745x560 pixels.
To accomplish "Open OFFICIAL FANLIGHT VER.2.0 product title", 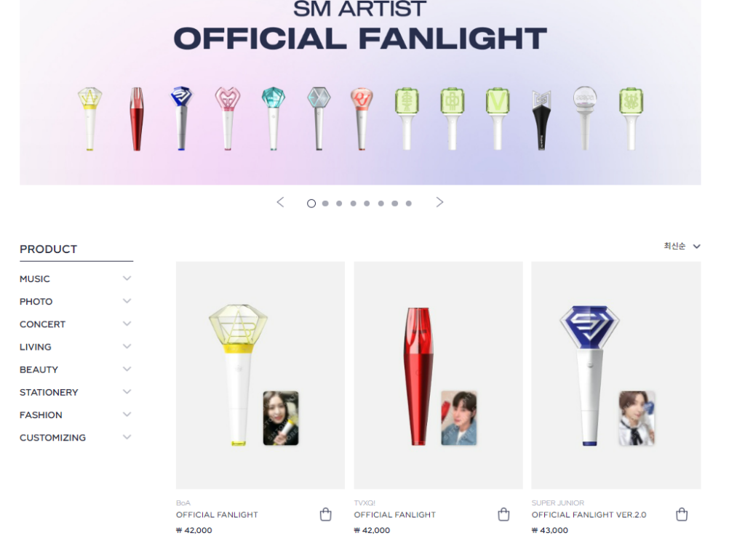I will click(x=589, y=515).
